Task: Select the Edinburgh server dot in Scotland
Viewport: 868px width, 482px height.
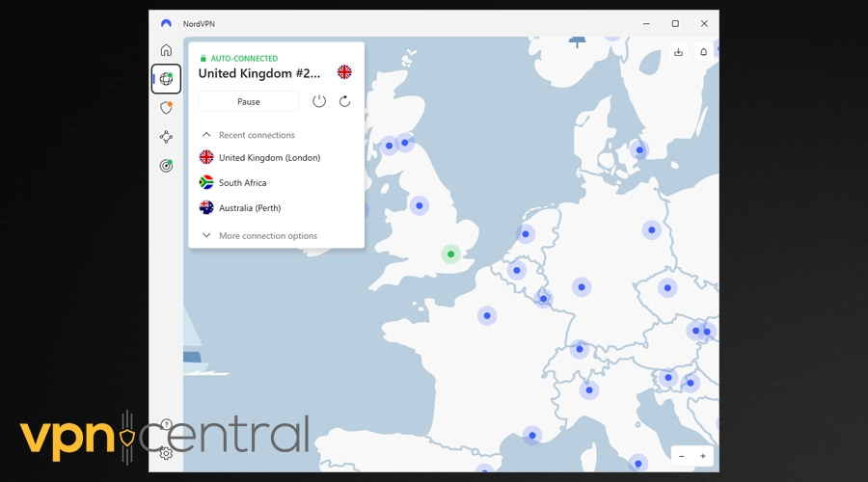Action: point(405,143)
